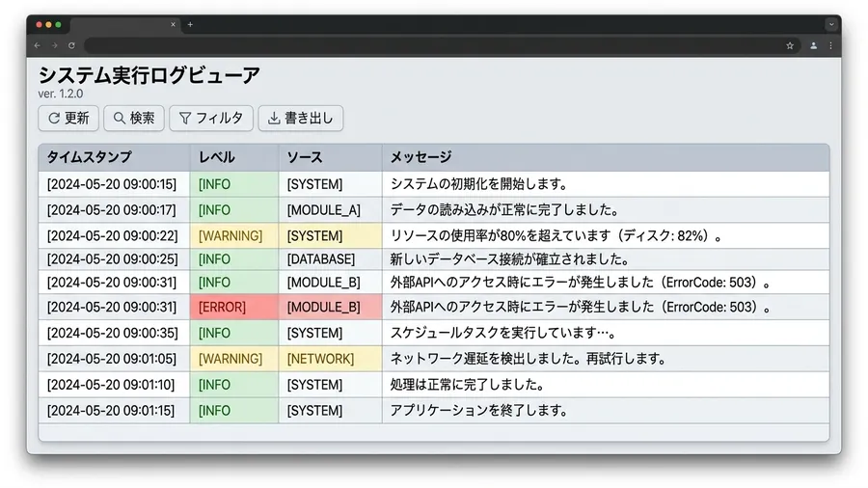Go back with browser back arrow
This screenshot has height=488, width=868.
(37, 45)
